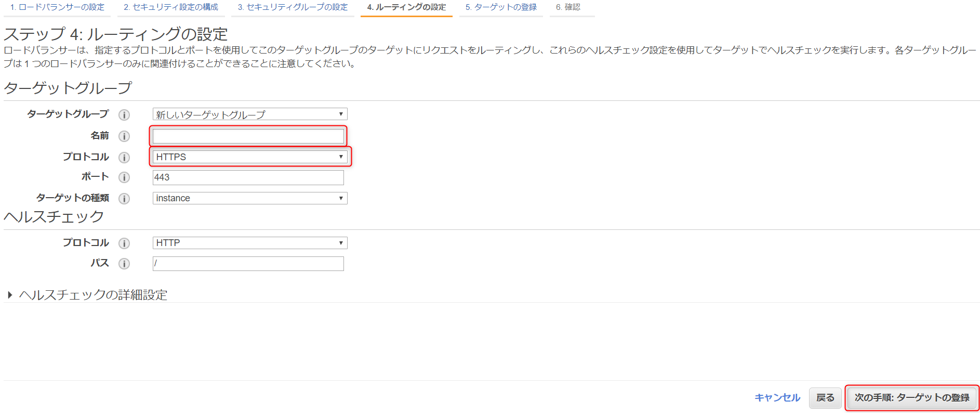
Task: Click the 戻る button
Action: coord(825,398)
